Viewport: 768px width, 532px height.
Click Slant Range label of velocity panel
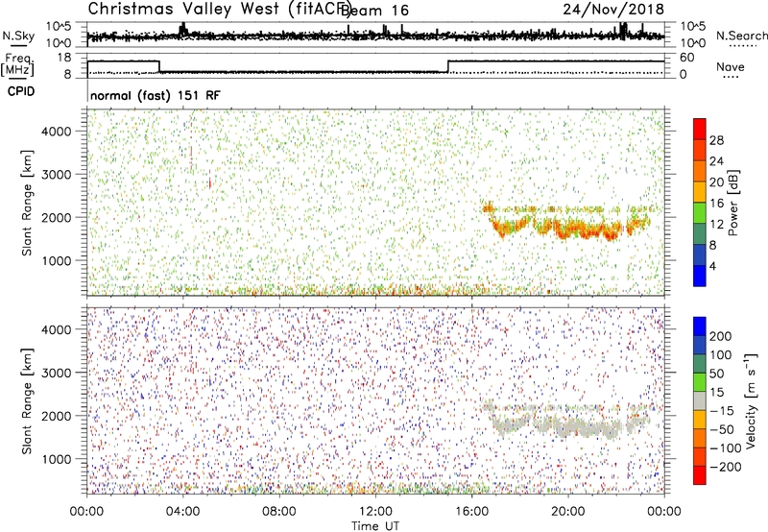(x=28, y=401)
